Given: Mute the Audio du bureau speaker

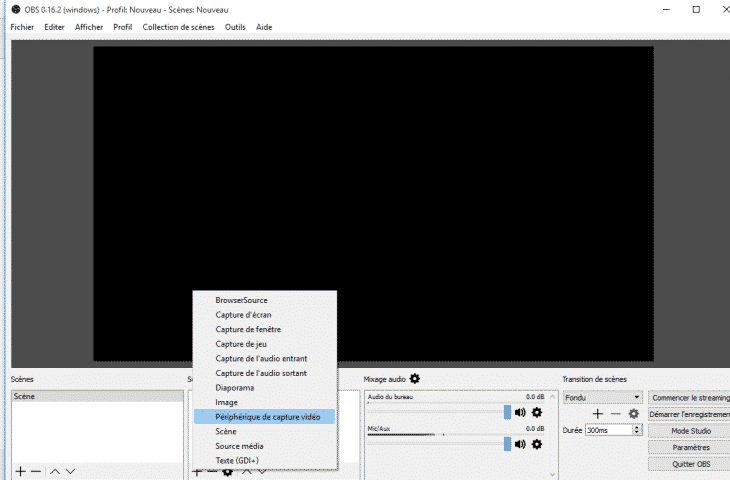Looking at the screenshot, I should [520, 412].
